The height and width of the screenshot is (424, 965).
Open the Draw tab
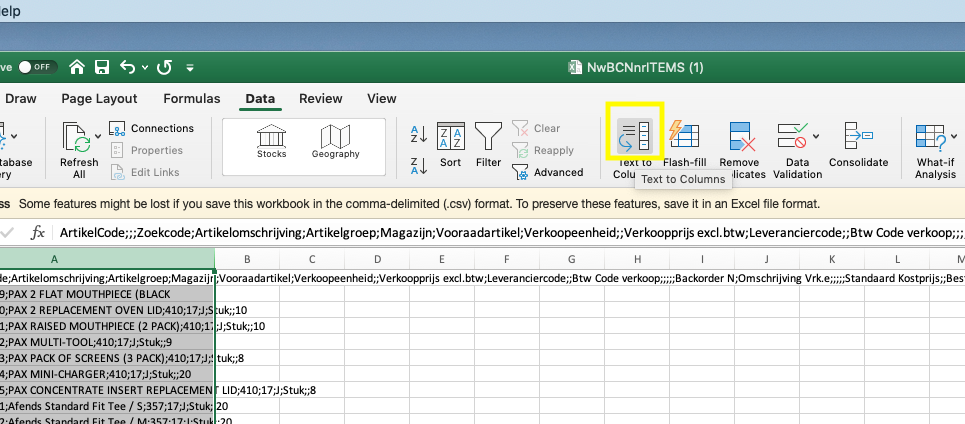[21, 98]
